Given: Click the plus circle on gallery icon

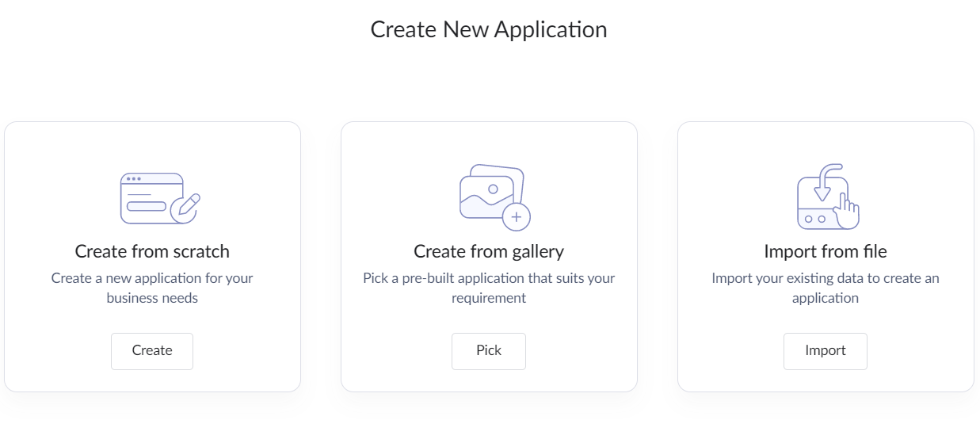Looking at the screenshot, I should pyautogui.click(x=517, y=216).
